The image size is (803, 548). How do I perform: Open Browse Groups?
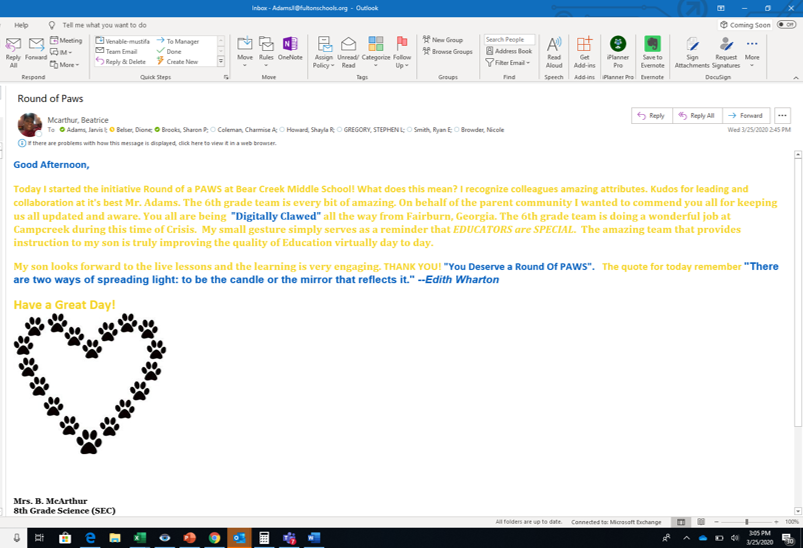click(x=448, y=51)
